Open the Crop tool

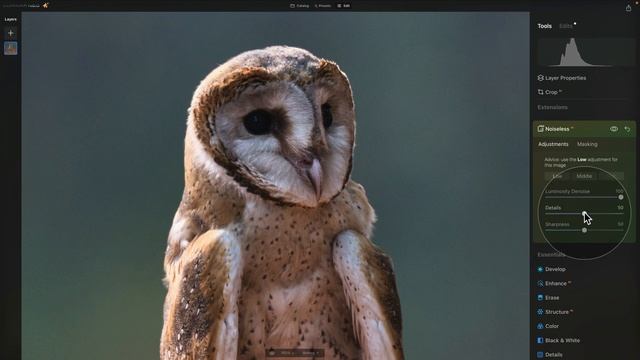click(551, 92)
